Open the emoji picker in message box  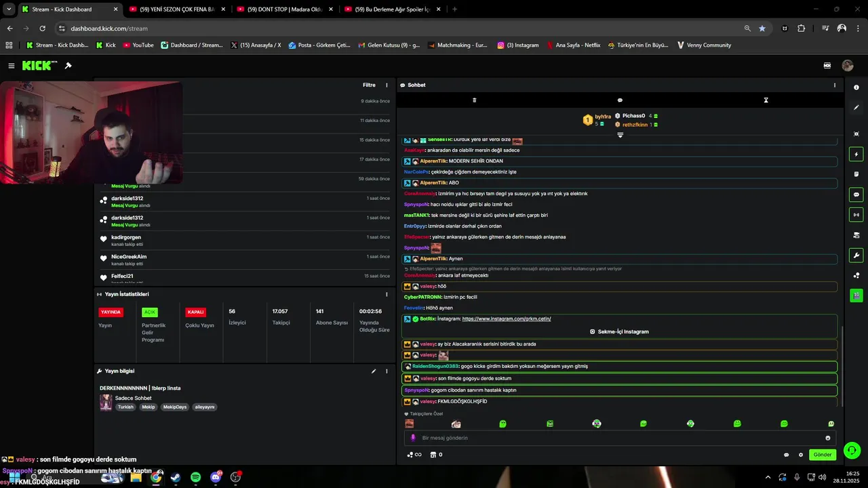(x=828, y=438)
